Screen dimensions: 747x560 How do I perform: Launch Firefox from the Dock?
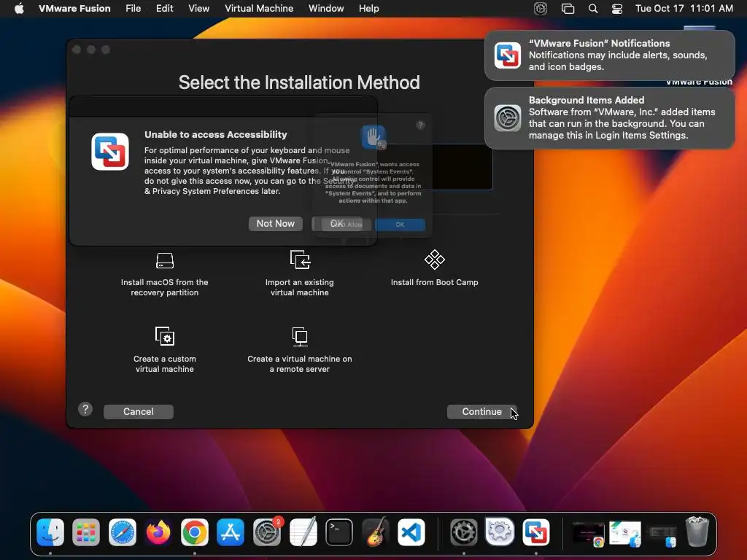tap(158, 532)
